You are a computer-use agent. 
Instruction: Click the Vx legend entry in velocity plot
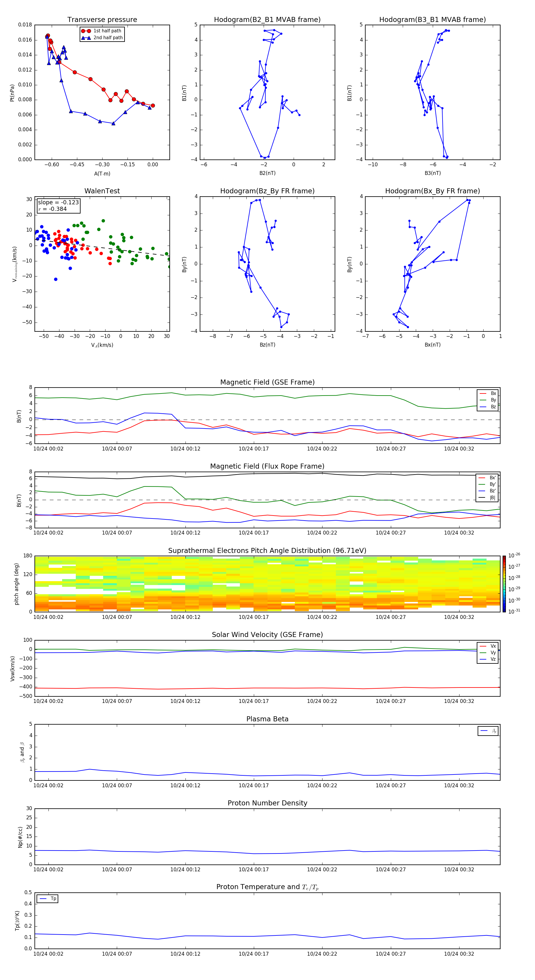pos(488,646)
